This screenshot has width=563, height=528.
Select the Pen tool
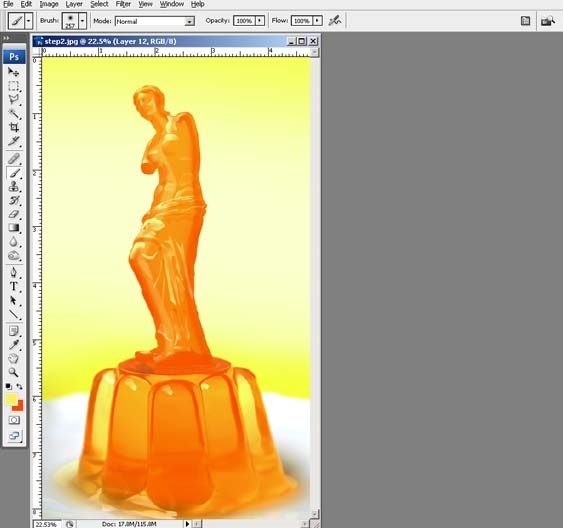(14, 272)
